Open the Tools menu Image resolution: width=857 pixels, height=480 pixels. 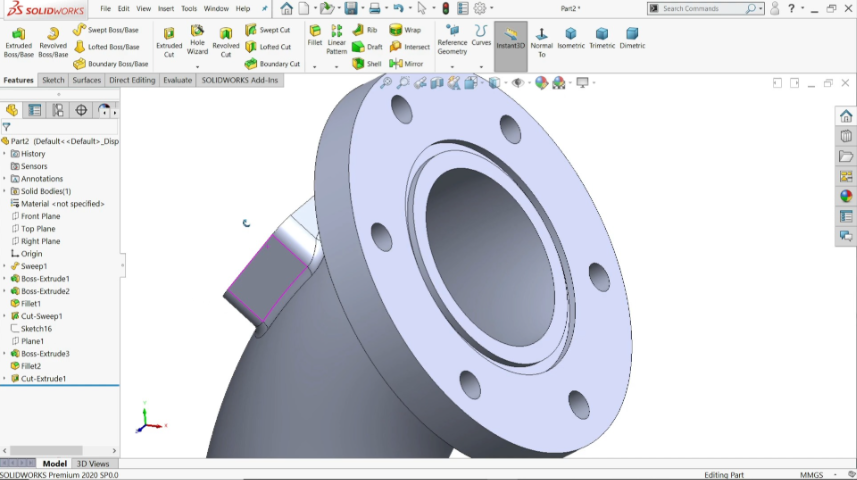pos(189,8)
